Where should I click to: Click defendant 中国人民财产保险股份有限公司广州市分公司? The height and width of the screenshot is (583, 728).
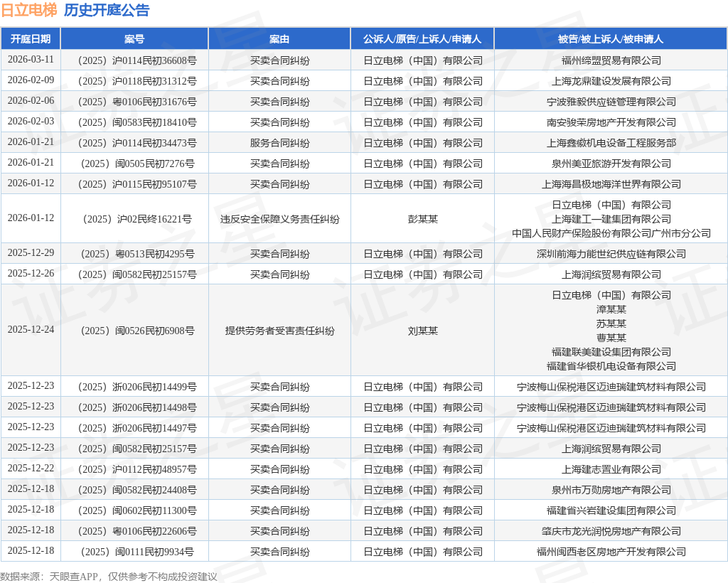[611, 233]
